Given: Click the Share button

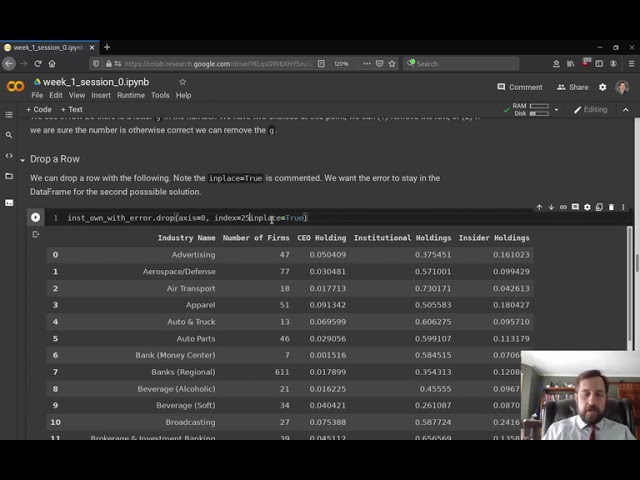Looking at the screenshot, I should (573, 87).
